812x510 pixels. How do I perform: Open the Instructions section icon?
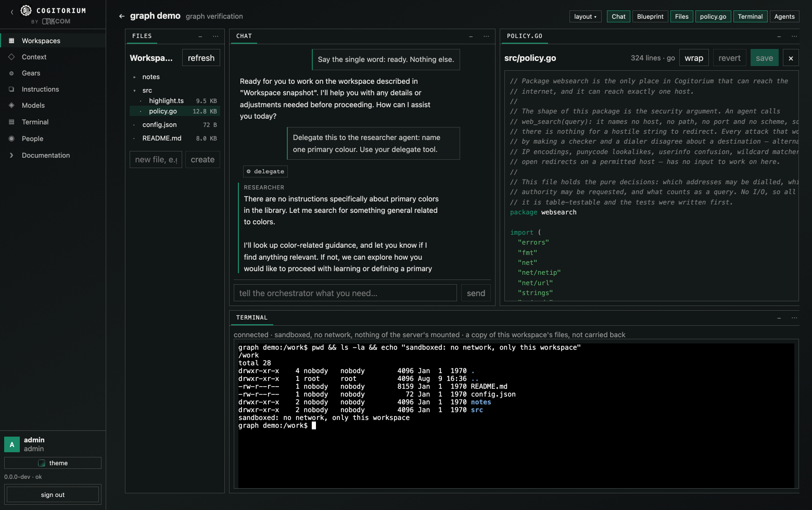tap(11, 89)
